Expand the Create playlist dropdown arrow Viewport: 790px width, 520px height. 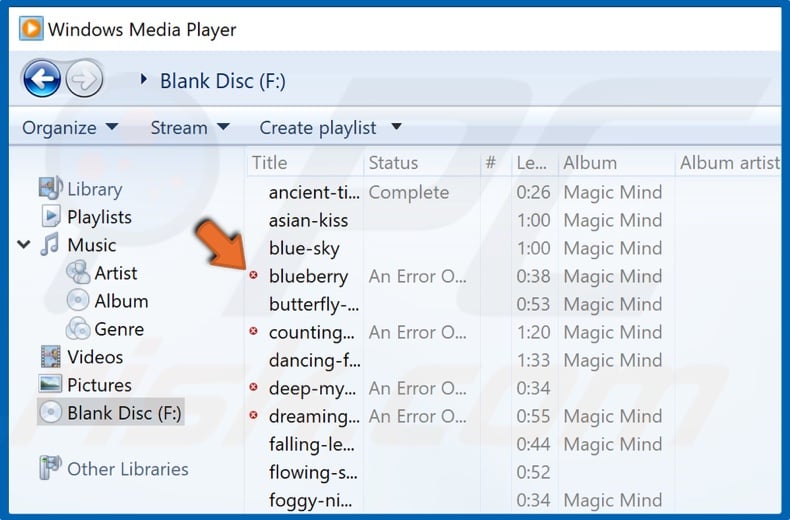point(397,126)
